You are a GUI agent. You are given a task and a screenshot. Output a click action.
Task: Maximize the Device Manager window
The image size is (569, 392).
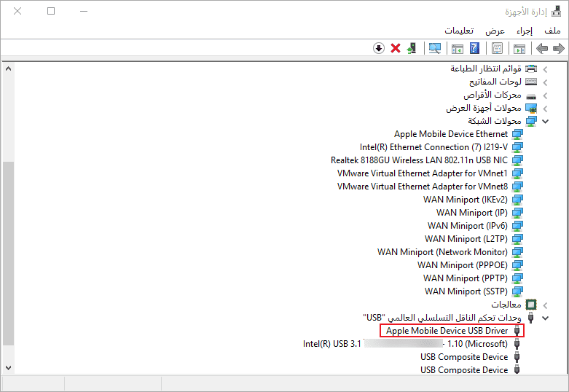click(51, 11)
